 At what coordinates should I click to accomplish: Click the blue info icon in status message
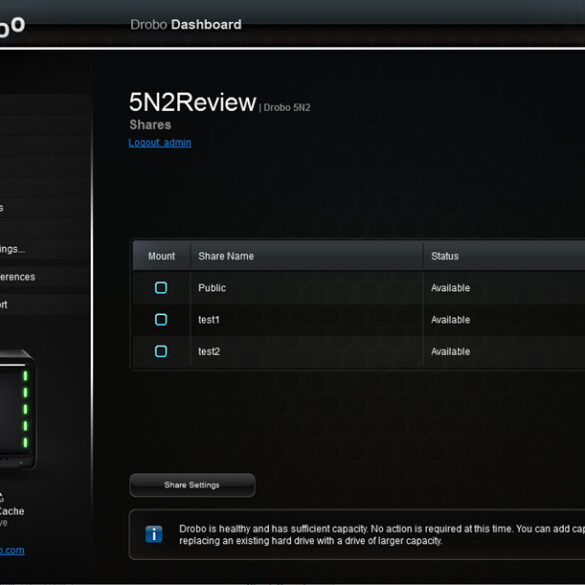[x=154, y=534]
